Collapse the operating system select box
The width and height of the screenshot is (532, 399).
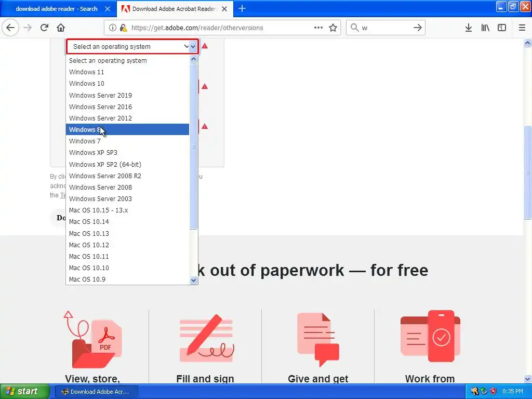[x=132, y=46]
